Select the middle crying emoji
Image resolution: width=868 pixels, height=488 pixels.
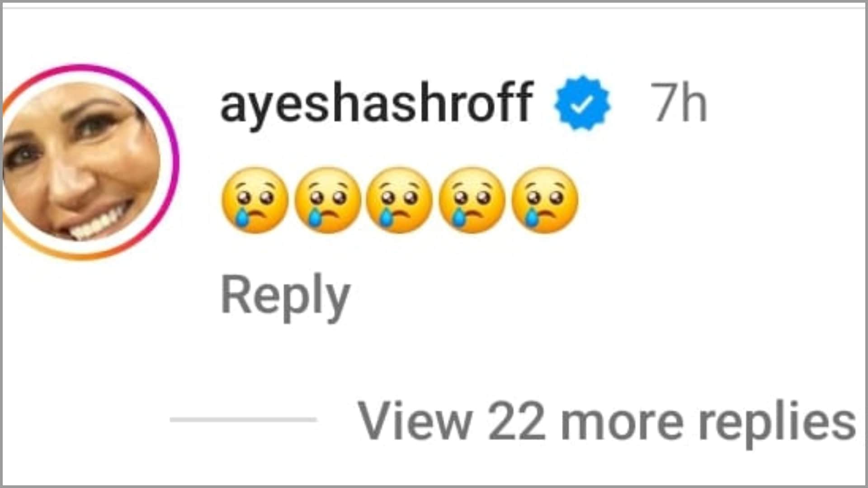(399, 201)
